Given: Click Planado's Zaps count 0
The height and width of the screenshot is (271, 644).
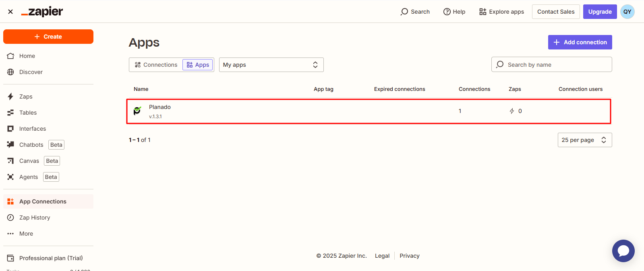Looking at the screenshot, I should (x=520, y=111).
